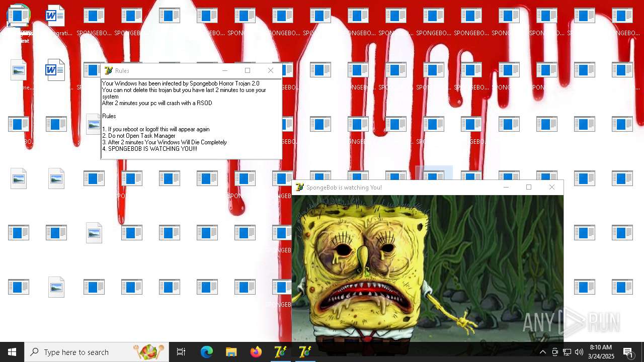The image size is (644, 362).
Task: Open the clock showing 8:10 AM
Action: tap(601, 352)
